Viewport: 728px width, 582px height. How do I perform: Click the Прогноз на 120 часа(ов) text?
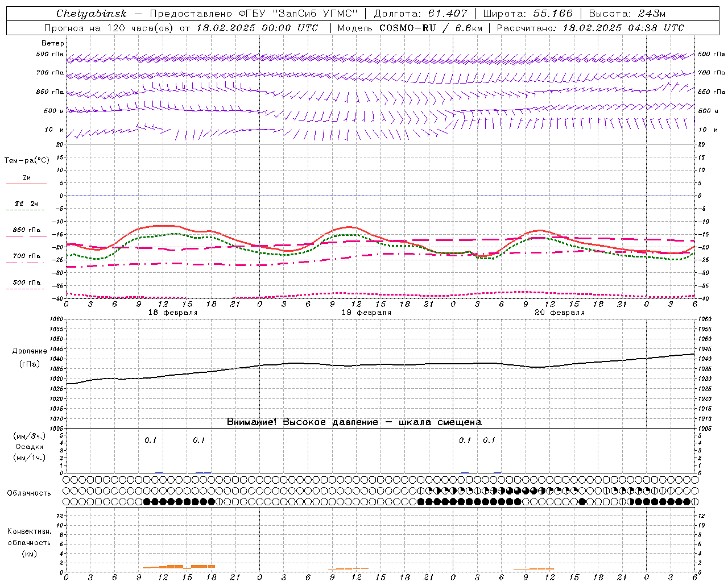[x=109, y=28]
